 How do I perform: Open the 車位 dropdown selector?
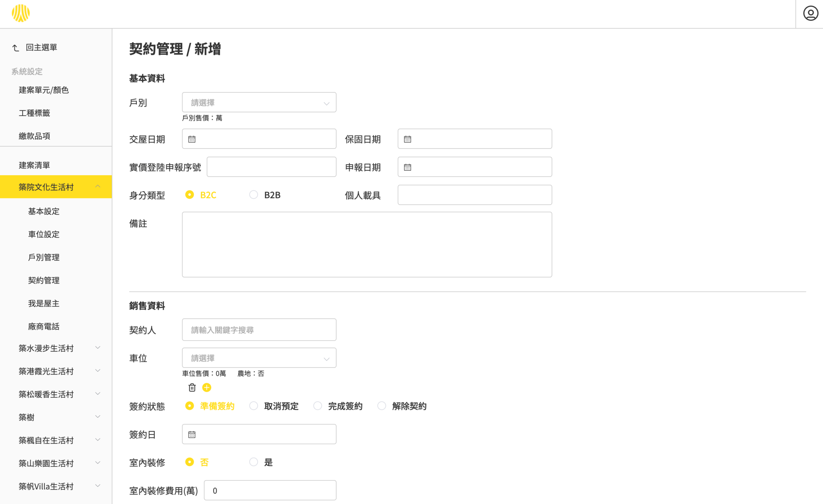click(259, 358)
